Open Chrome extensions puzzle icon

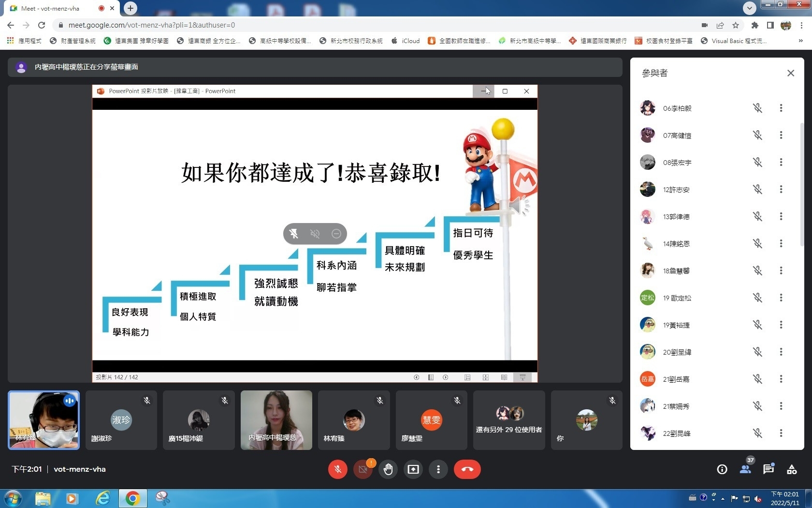click(x=754, y=25)
